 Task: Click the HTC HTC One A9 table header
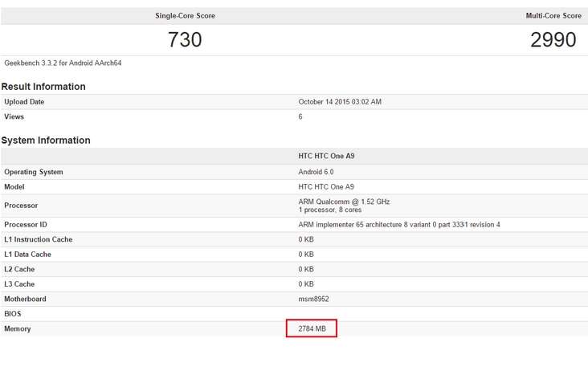click(x=326, y=156)
